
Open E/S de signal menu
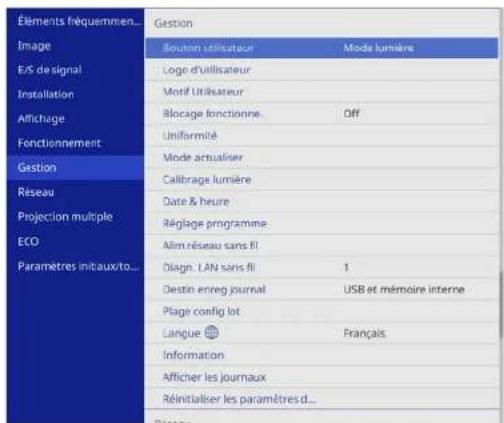75,70
